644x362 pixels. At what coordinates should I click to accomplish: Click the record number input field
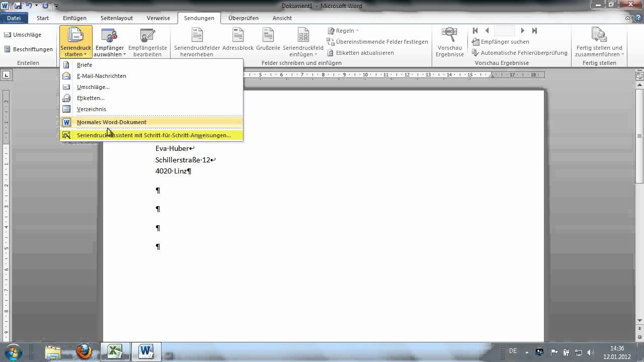[505, 31]
